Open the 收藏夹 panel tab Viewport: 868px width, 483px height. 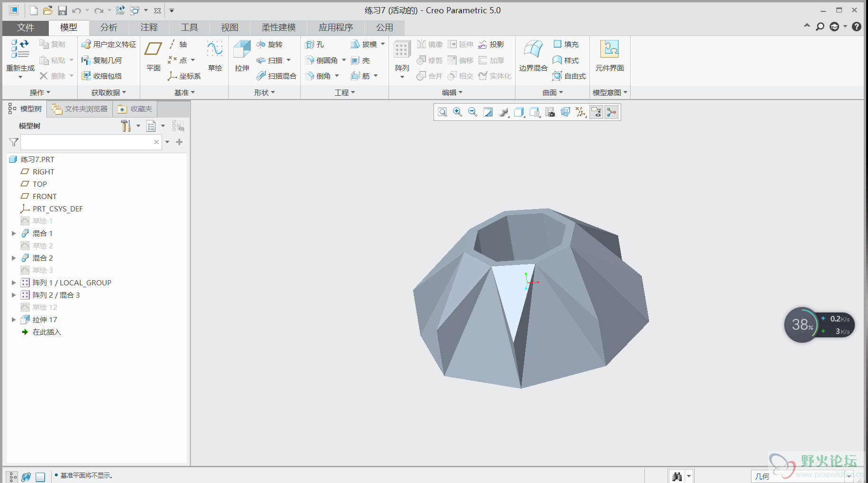(x=135, y=109)
